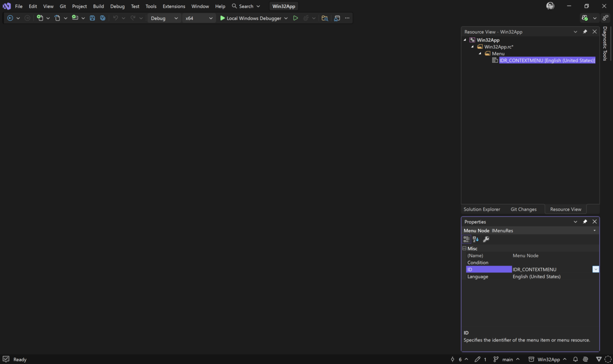
Task: Open the Debug configuration dropdown
Action: (x=164, y=18)
